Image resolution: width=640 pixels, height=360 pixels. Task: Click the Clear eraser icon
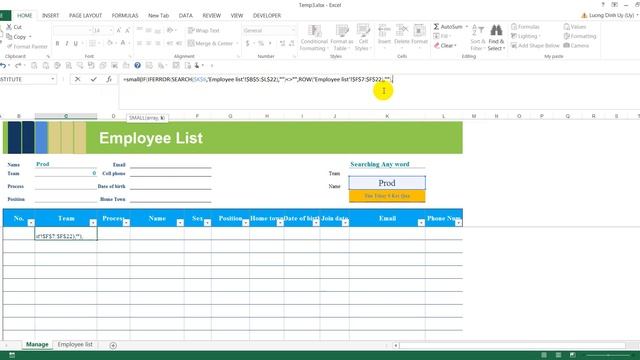click(x=437, y=45)
